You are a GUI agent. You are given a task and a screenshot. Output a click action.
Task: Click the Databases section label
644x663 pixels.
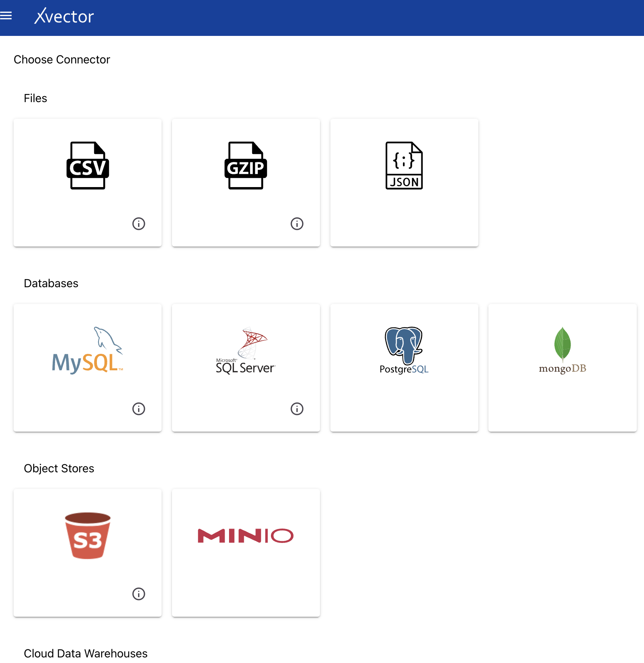[x=51, y=283]
